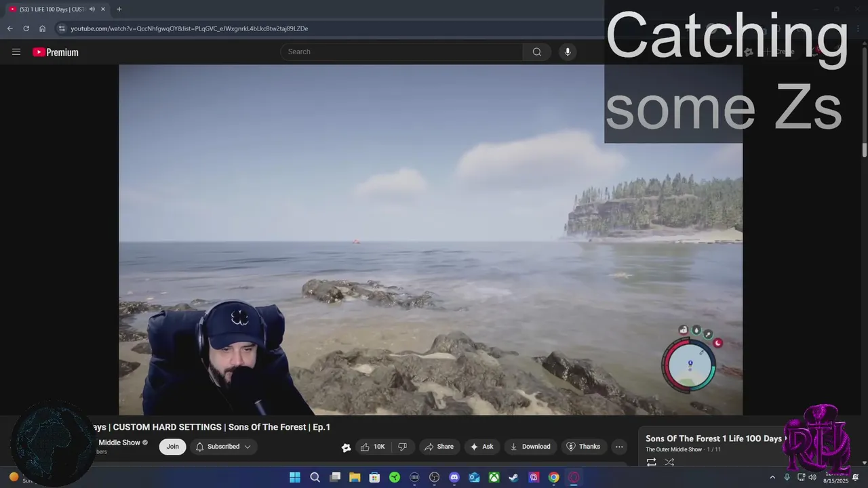Viewport: 868px width, 488px height.
Task: Click the YouTube search text field
Action: pos(401,52)
